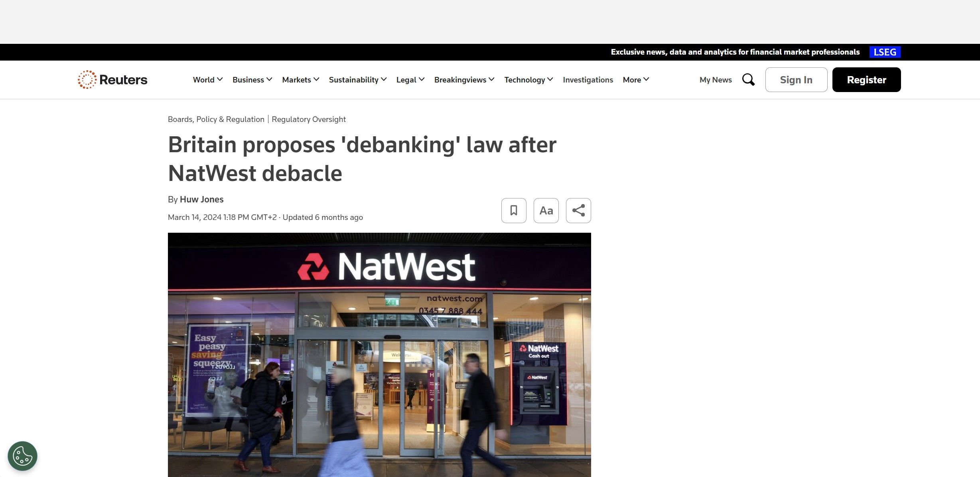Go to the Investigations section
This screenshot has height=477, width=980.
pos(588,80)
